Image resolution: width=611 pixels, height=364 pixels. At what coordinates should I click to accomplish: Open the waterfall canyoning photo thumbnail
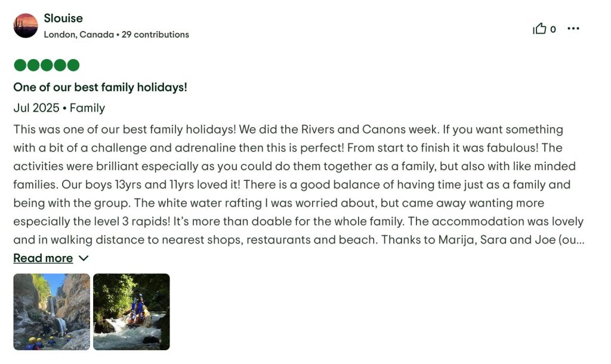pos(51,311)
